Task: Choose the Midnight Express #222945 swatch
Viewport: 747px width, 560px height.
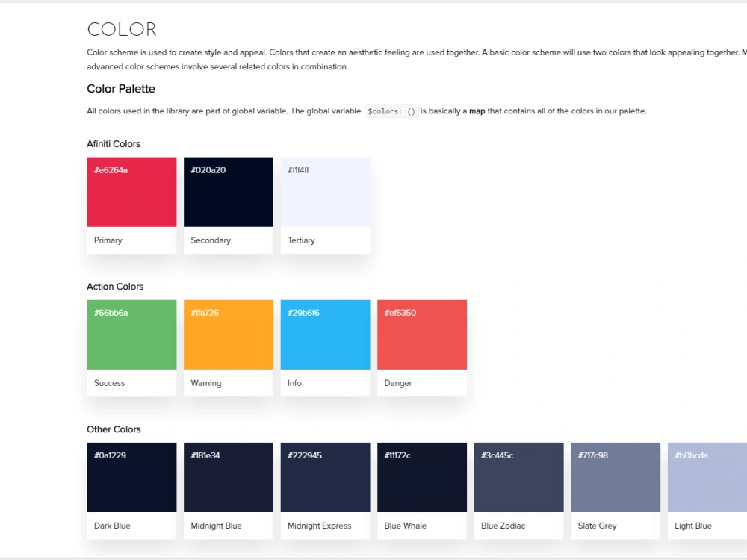Action: pos(326,478)
